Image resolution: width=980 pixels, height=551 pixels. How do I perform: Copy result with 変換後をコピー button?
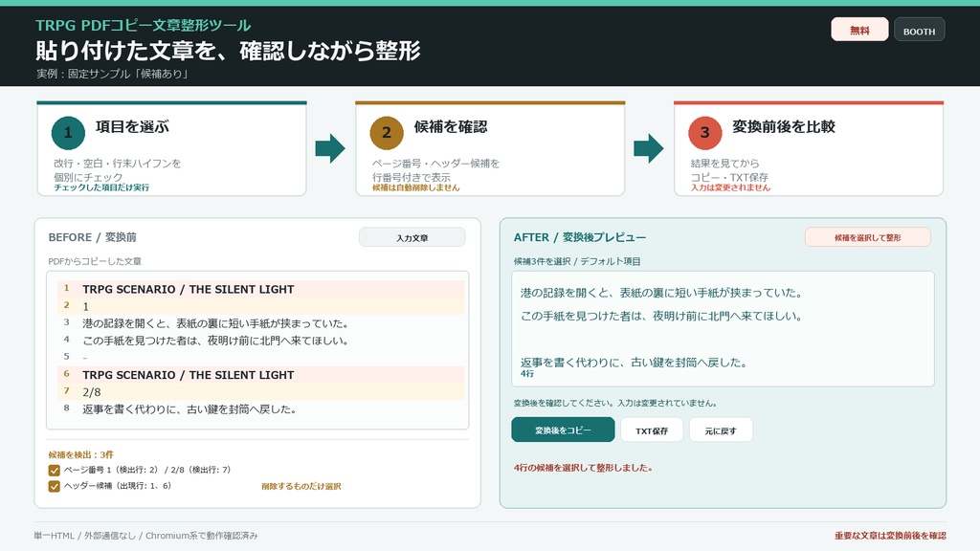pos(563,430)
